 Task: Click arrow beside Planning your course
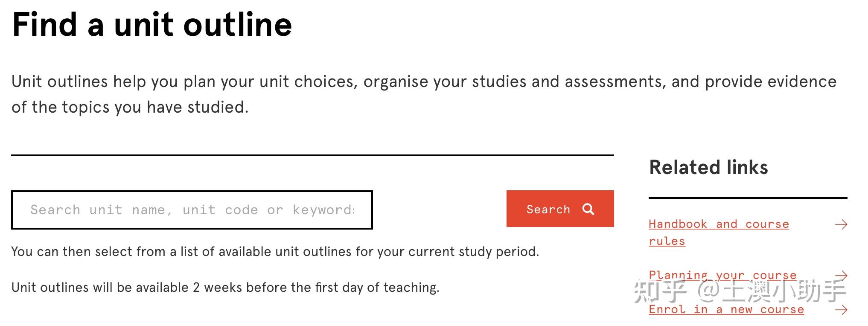[841, 275]
